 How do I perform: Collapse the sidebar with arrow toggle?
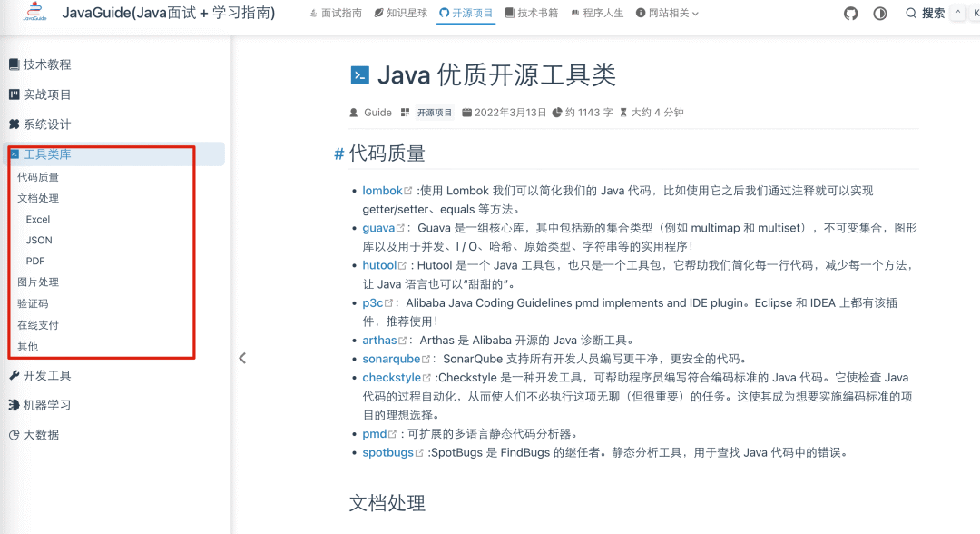click(x=242, y=359)
